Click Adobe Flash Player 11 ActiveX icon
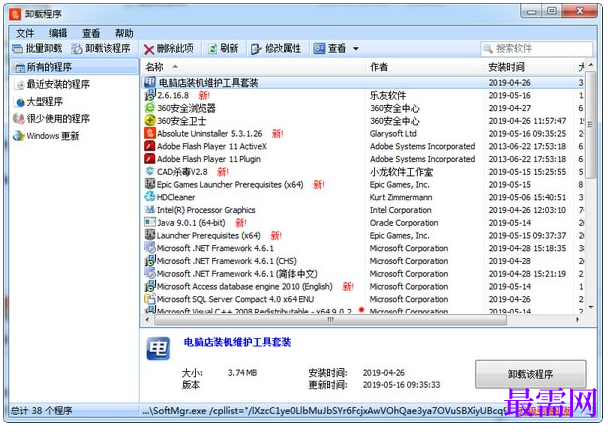616x434 pixels. 150,146
